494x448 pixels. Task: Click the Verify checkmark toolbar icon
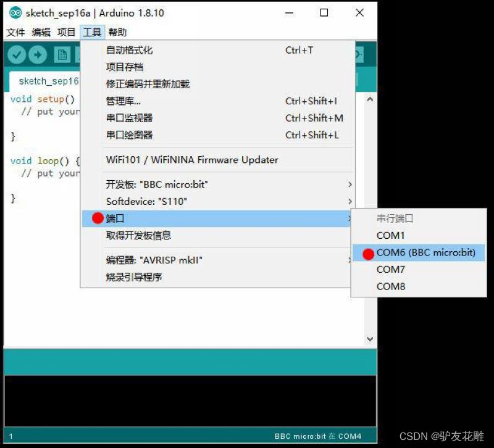[17, 55]
